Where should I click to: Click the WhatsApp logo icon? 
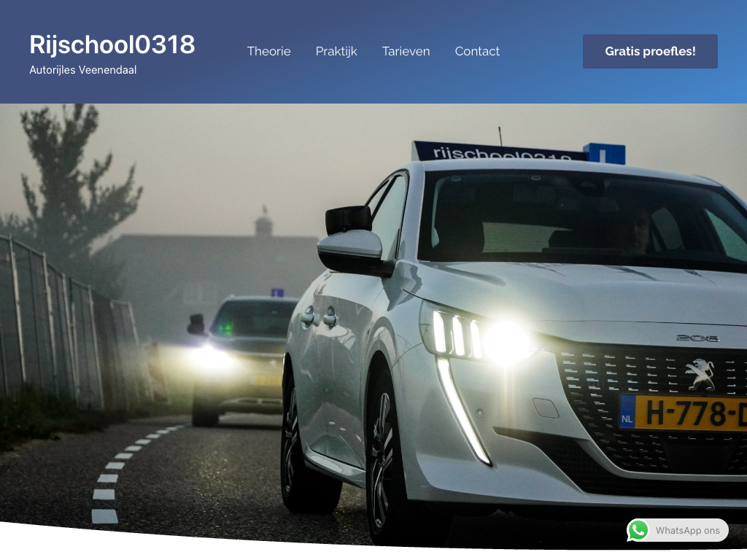click(x=638, y=531)
